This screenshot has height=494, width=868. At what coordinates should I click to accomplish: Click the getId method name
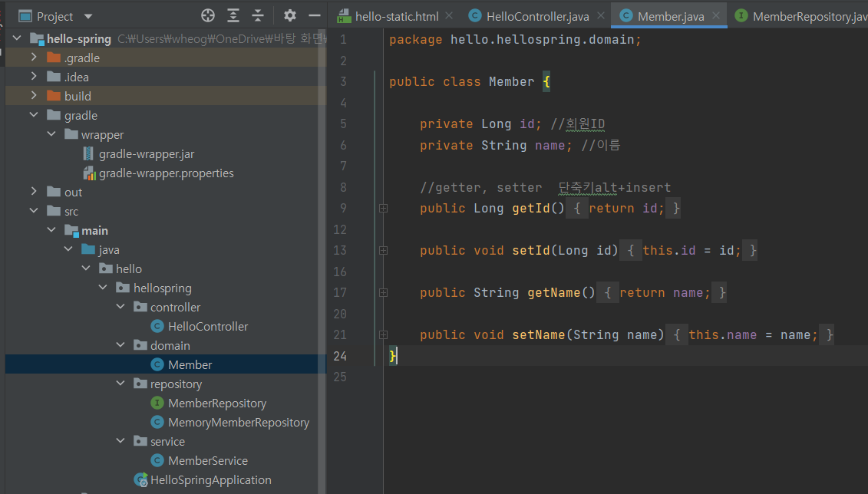(531, 209)
